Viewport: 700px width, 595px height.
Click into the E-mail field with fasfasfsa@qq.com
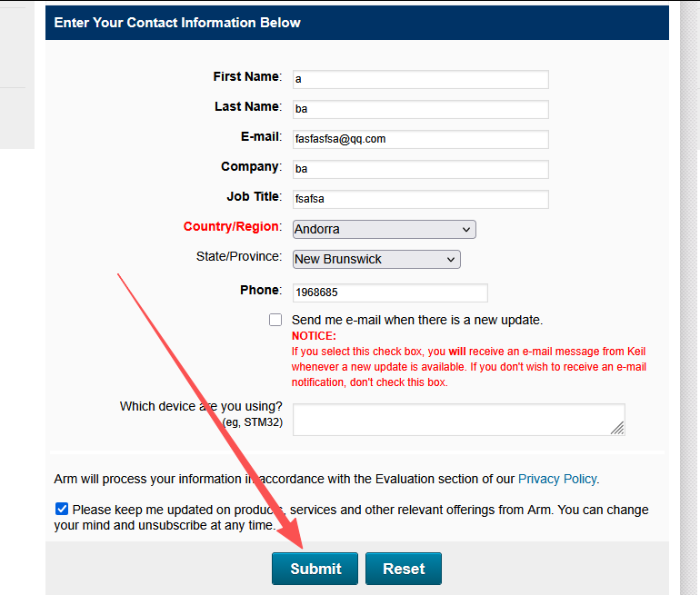pos(421,139)
